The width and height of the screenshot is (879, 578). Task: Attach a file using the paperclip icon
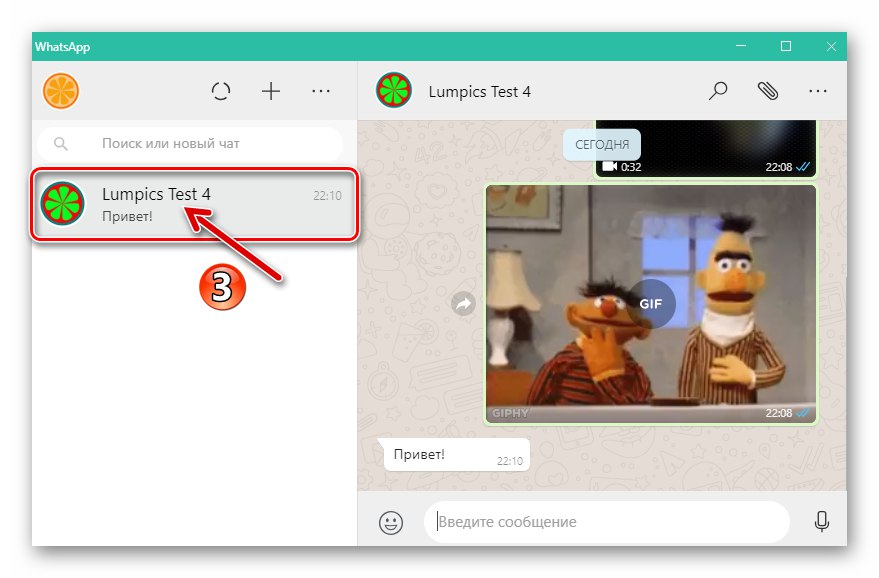[x=768, y=91]
